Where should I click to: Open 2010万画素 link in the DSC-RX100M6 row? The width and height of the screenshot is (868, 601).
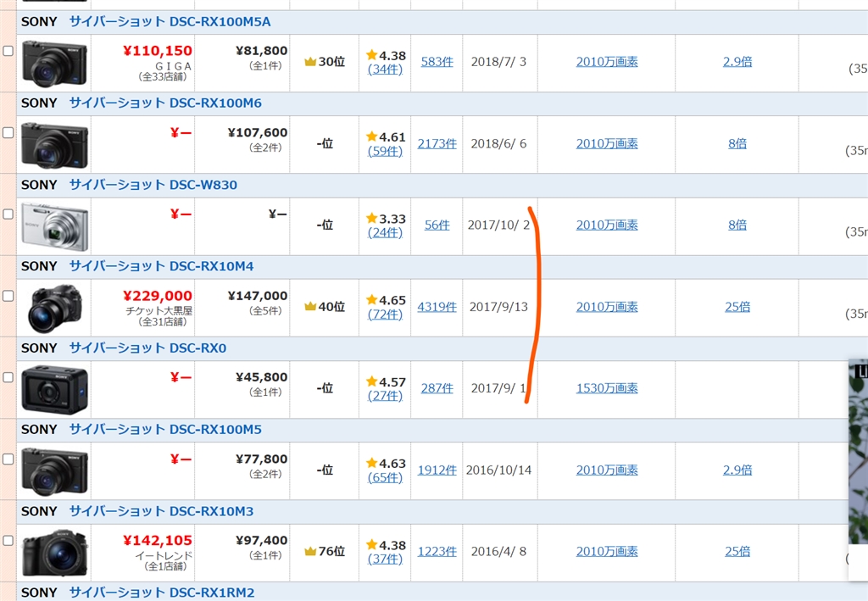coord(607,143)
